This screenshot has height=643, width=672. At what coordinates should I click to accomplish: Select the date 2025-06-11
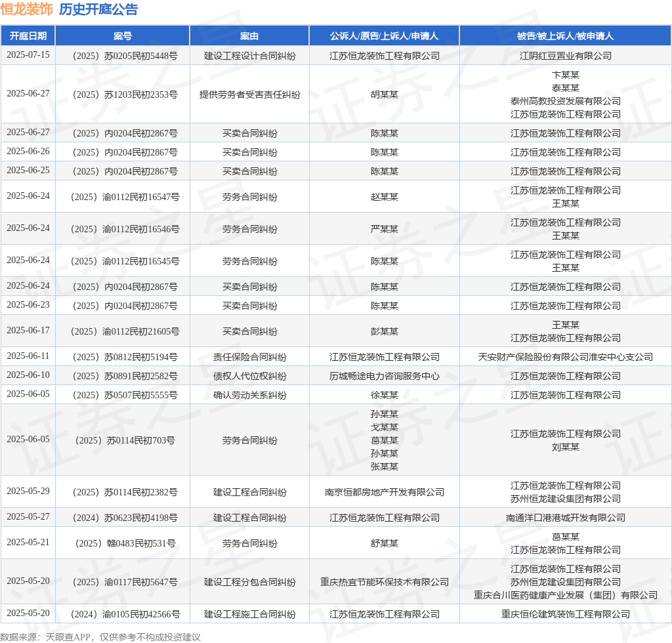point(28,356)
